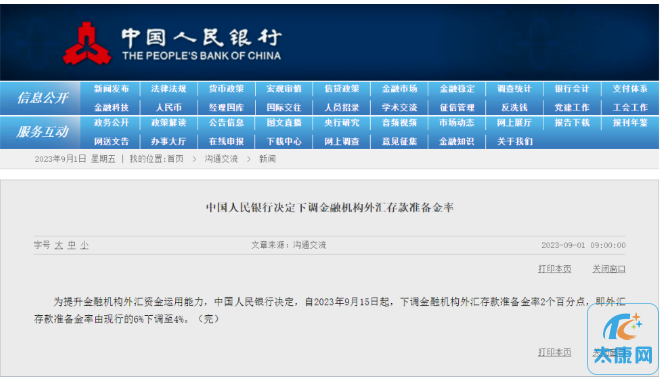Open the 支付体系 menu item
The height and width of the screenshot is (380, 664).
point(630,89)
